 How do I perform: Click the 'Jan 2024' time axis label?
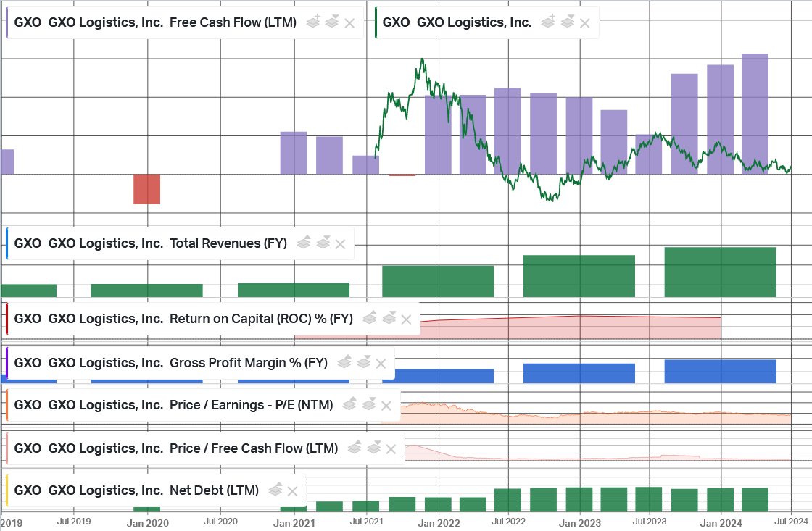[721, 523]
